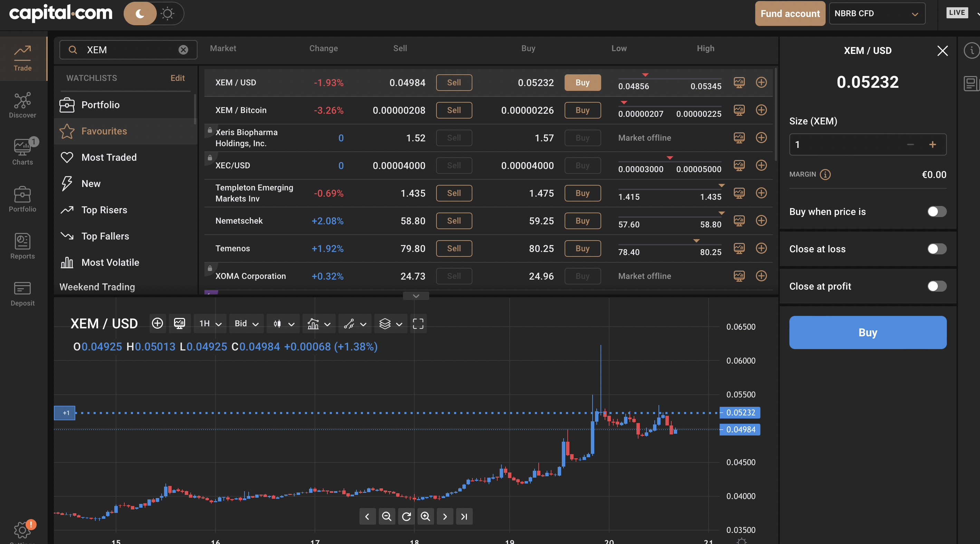The width and height of the screenshot is (980, 544).
Task: Open the Charts sidebar tab
Action: (22, 152)
